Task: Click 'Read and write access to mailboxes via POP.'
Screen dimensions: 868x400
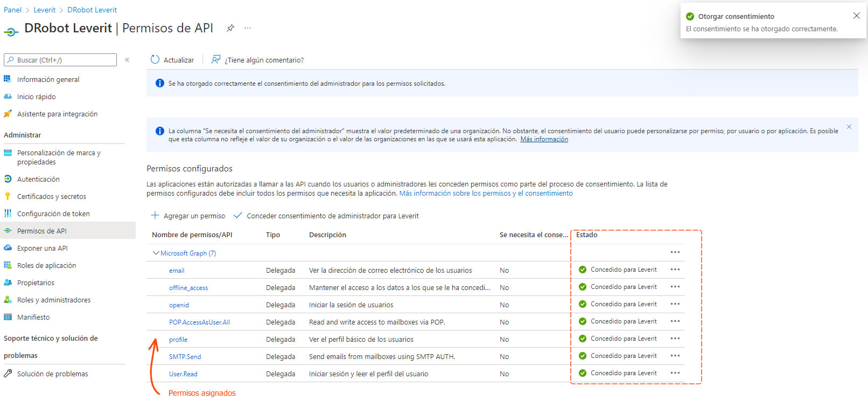Action: [x=377, y=322]
